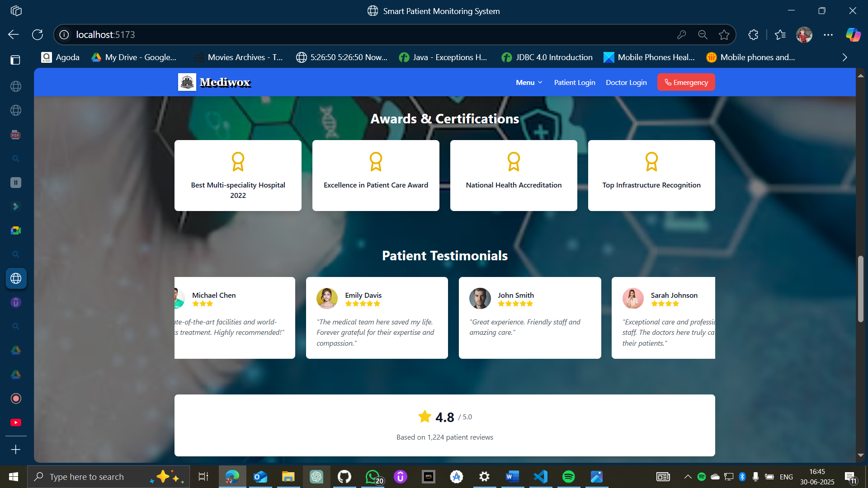Toggle the vertical tabs panel icon
Image resolution: width=868 pixels, height=488 pixels.
[16, 60]
